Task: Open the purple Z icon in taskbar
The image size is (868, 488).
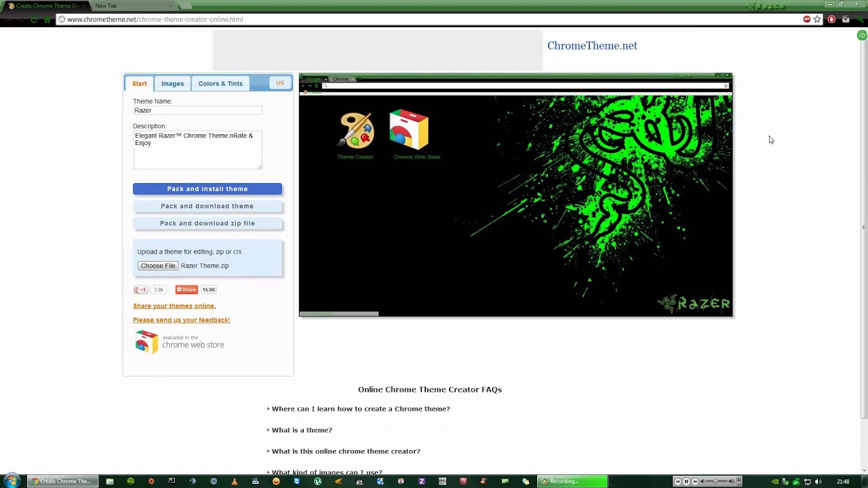Action: click(x=421, y=481)
